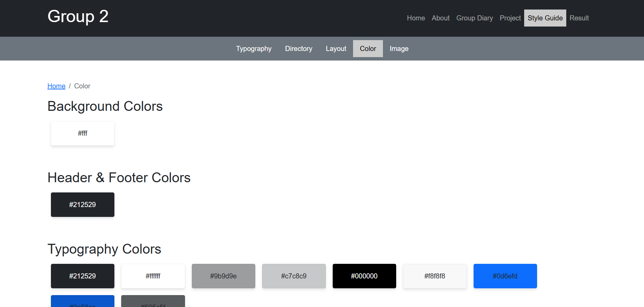The width and height of the screenshot is (644, 307).
Task: Switch to the Directory tab
Action: (x=298, y=49)
